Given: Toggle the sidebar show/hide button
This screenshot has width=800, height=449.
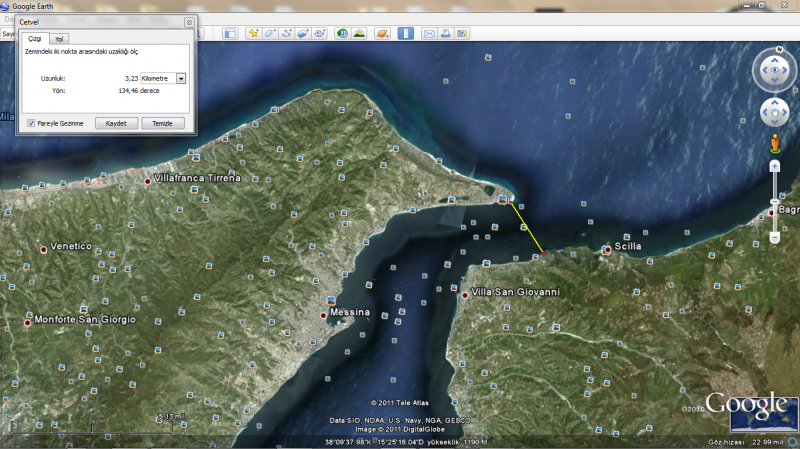Looking at the screenshot, I should (x=229, y=33).
